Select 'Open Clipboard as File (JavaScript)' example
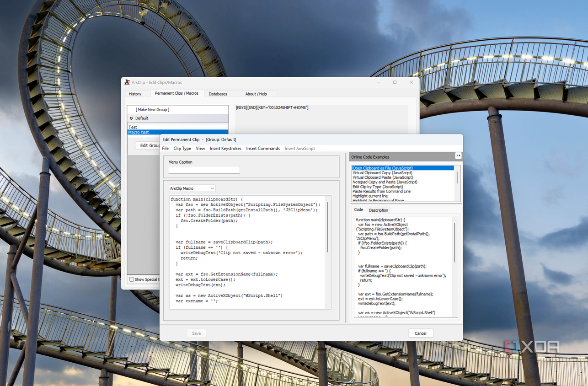This screenshot has height=386, width=588. [x=403, y=168]
